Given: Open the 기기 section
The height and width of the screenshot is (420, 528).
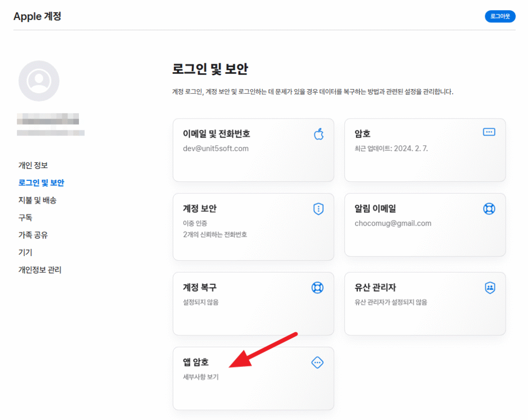Looking at the screenshot, I should click(24, 253).
